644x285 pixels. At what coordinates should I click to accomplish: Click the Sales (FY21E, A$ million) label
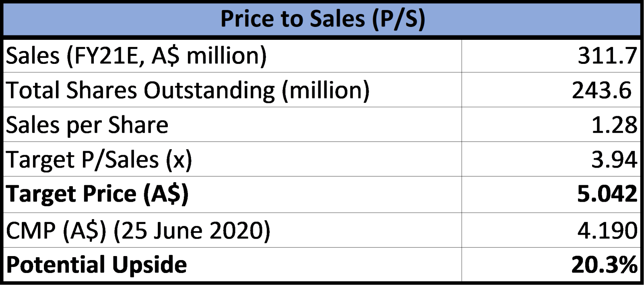click(136, 56)
